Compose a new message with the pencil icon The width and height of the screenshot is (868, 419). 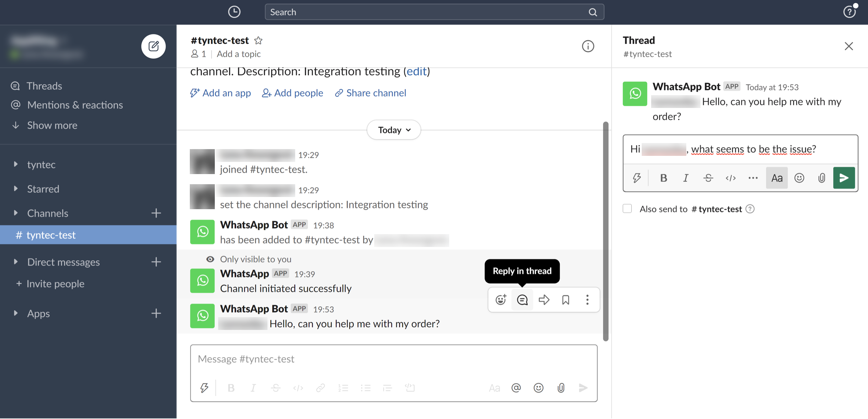153,46
